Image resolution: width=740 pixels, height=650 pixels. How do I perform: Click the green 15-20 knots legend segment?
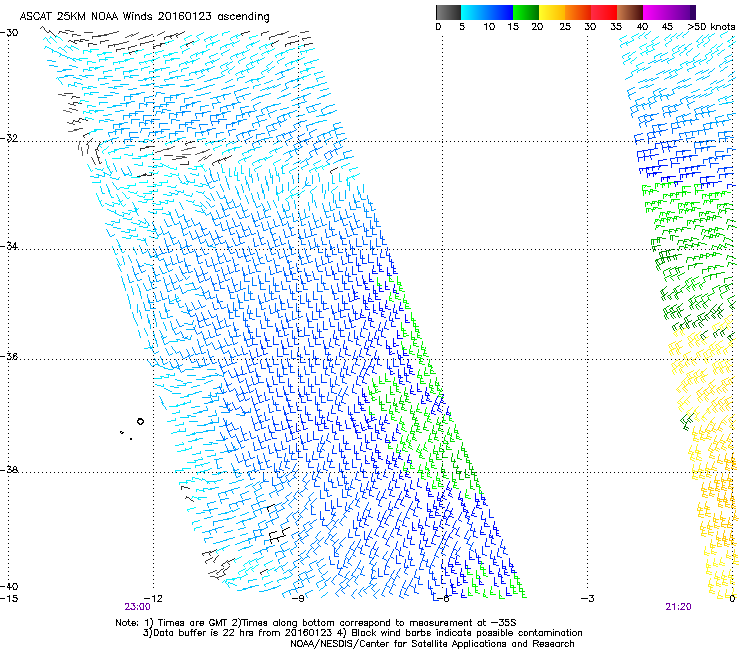[x=526, y=12]
